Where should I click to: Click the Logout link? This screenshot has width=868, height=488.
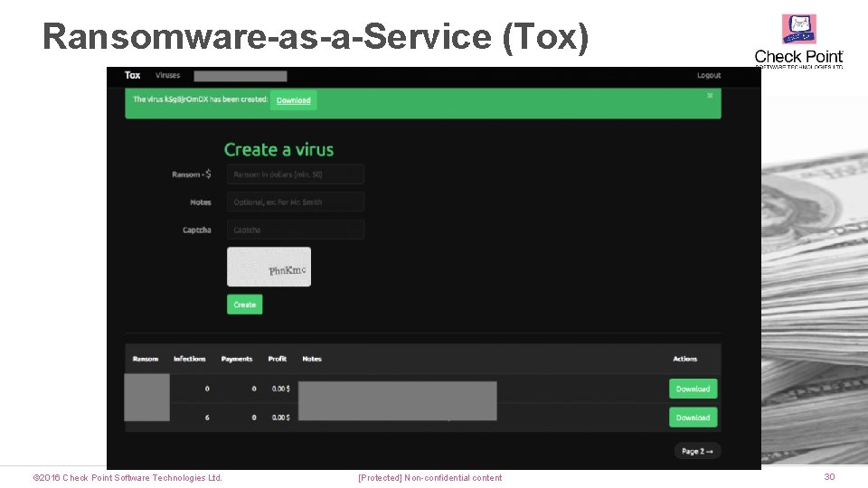[x=709, y=75]
